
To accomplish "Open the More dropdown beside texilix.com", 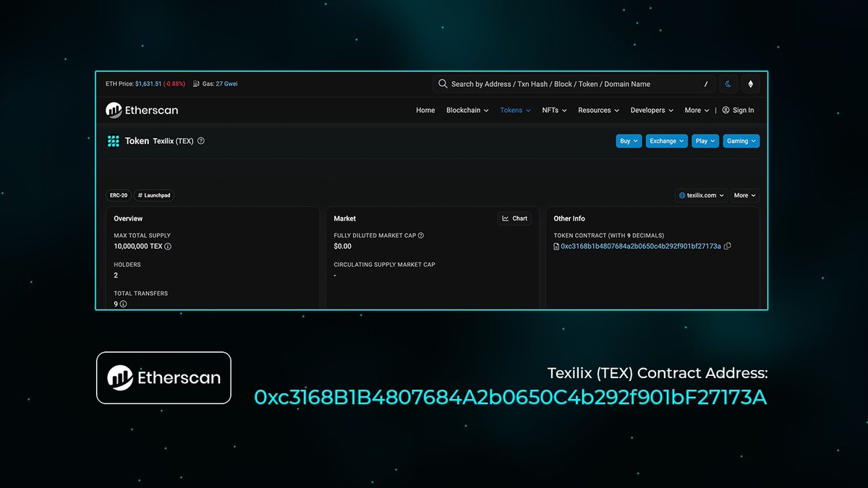I will point(745,195).
